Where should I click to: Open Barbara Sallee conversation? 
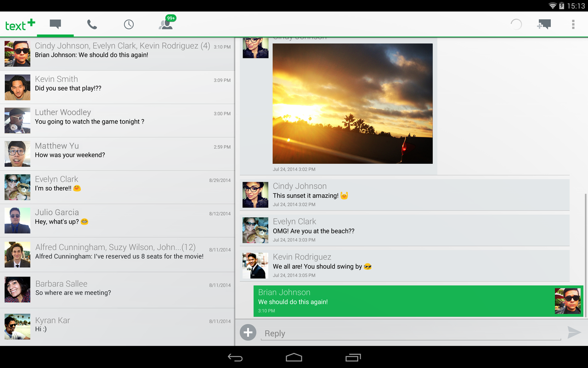(x=118, y=290)
